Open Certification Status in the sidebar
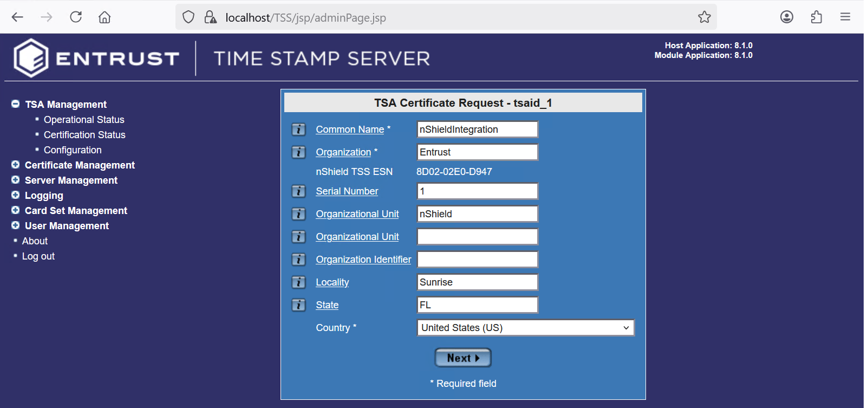868x408 pixels. click(x=84, y=135)
